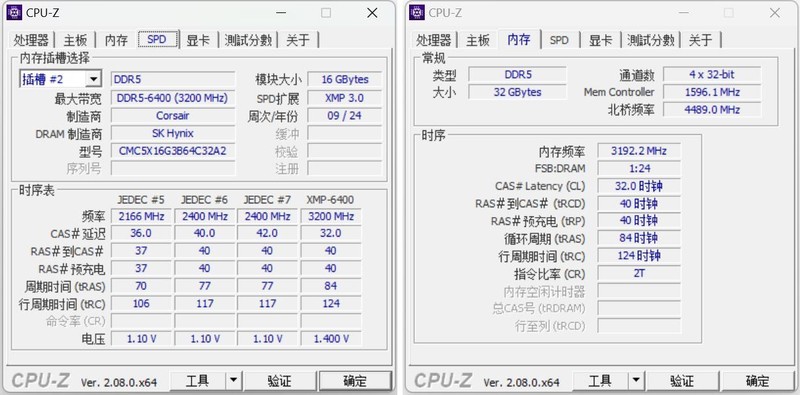Viewport: 800px width, 395px height.
Task: Click the 70 tRAS cell under JEDEC #5
Action: point(141,286)
